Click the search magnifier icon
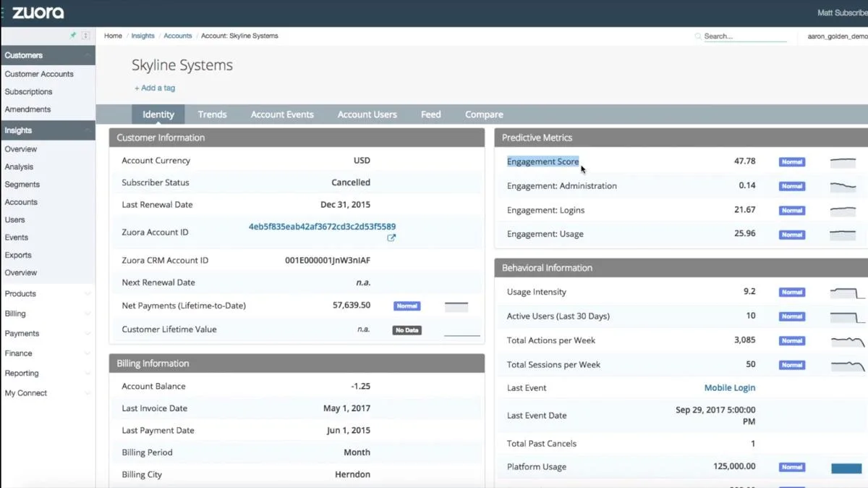The width and height of the screenshot is (868, 488). pos(698,36)
